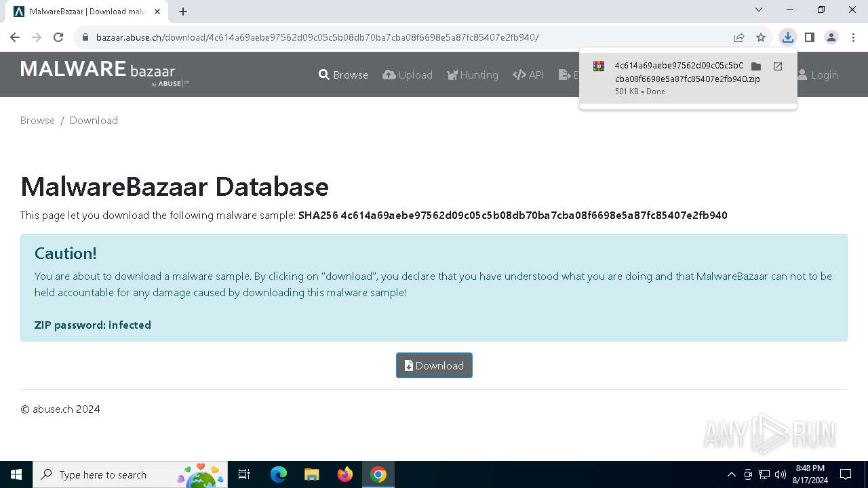The width and height of the screenshot is (868, 488).
Task: Click the Download breadcrumb
Action: (x=94, y=121)
